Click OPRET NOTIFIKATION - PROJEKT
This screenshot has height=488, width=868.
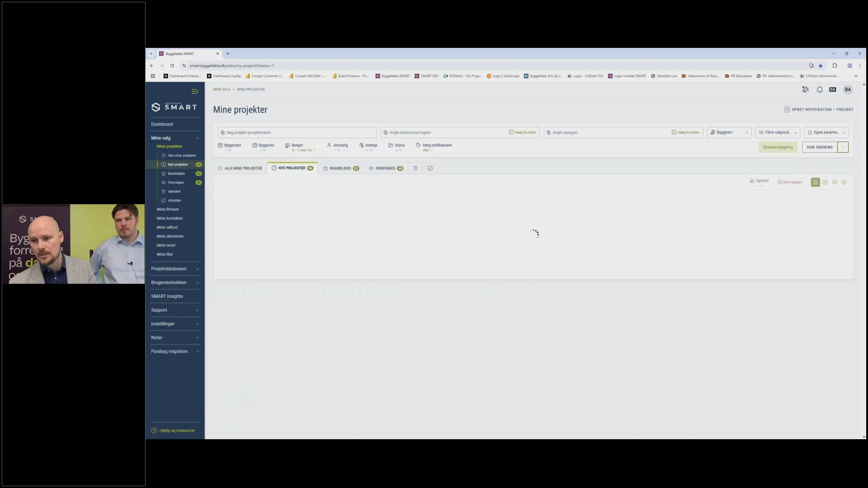[x=819, y=109]
